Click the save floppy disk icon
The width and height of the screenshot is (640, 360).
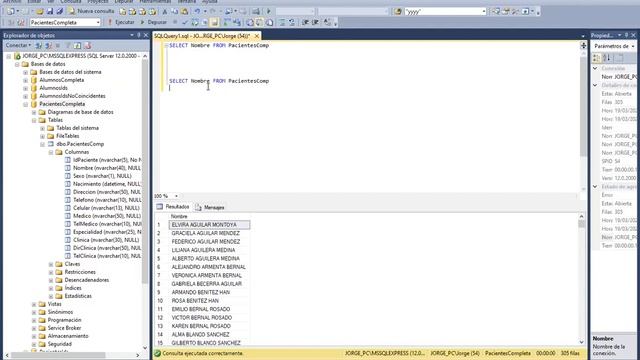49,12
